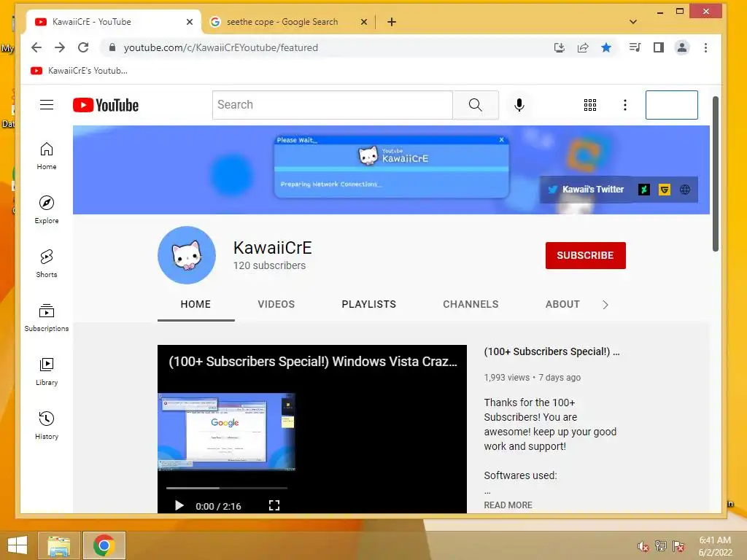Open Chrome side panel icon

[659, 47]
